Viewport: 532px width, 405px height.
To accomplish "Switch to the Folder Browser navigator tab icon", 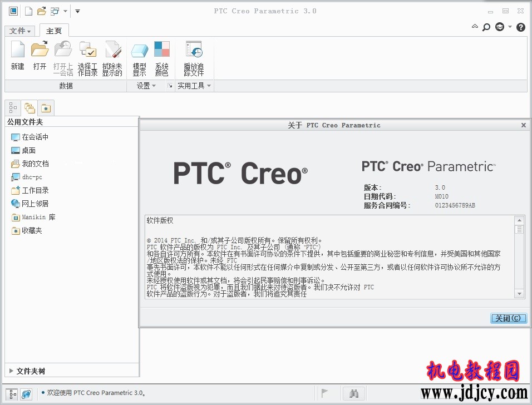I will click(29, 108).
